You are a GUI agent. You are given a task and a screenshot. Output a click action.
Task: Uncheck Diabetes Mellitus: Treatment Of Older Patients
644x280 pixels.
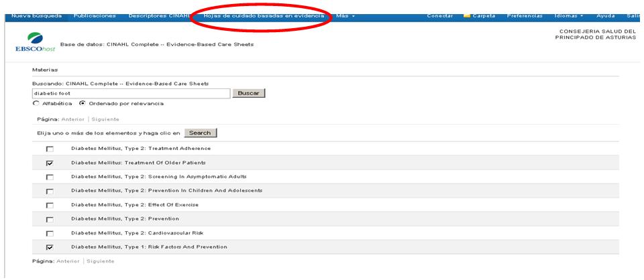50,163
